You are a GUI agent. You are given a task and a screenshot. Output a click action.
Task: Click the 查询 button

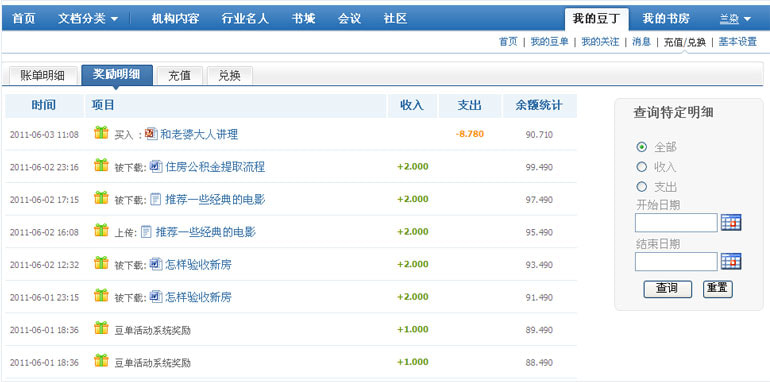pos(667,289)
